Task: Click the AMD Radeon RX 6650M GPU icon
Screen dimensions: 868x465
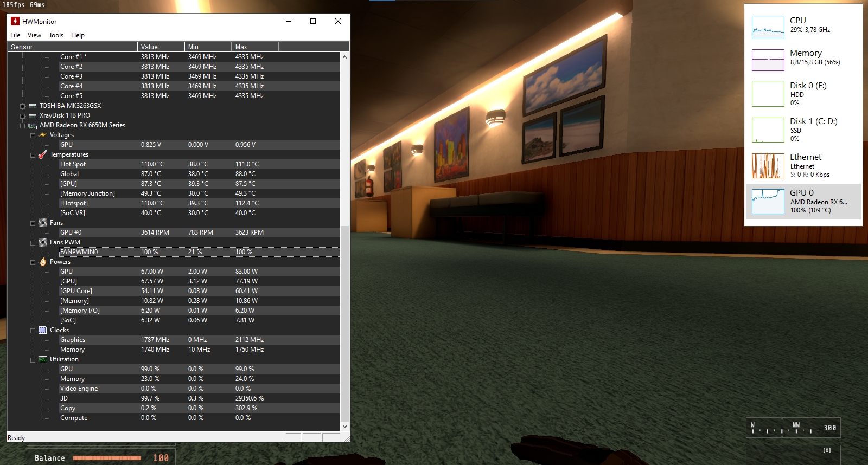Action: coord(33,125)
